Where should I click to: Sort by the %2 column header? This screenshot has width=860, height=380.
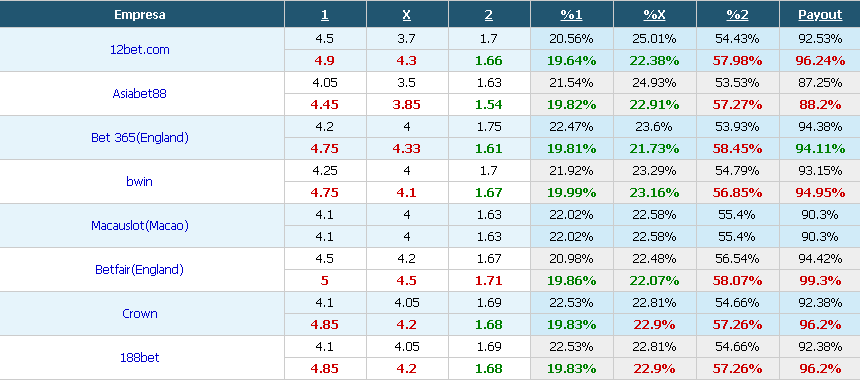click(738, 15)
